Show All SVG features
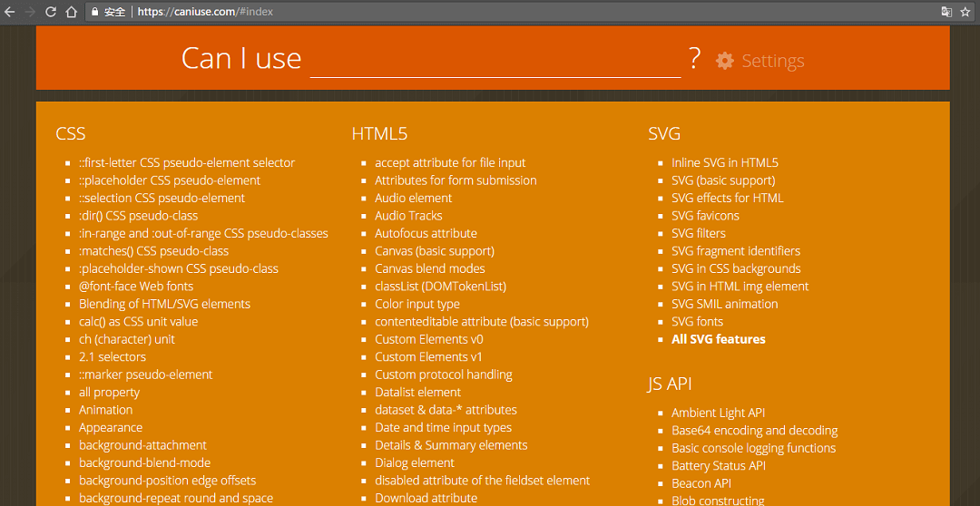 click(x=718, y=339)
